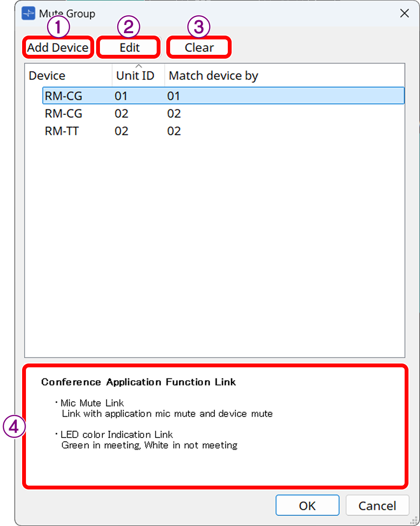Click the LED color Indication Link text
The height and width of the screenshot is (526, 420).
[113, 435]
